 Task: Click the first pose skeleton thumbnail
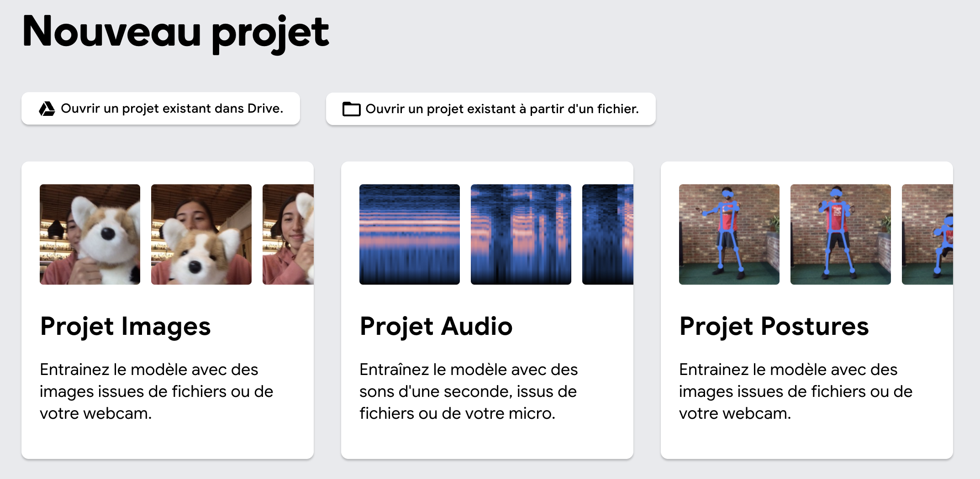click(729, 234)
